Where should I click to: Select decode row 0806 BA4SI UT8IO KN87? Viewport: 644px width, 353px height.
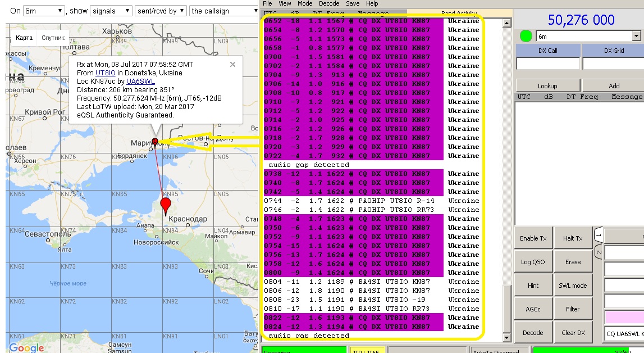click(x=372, y=291)
